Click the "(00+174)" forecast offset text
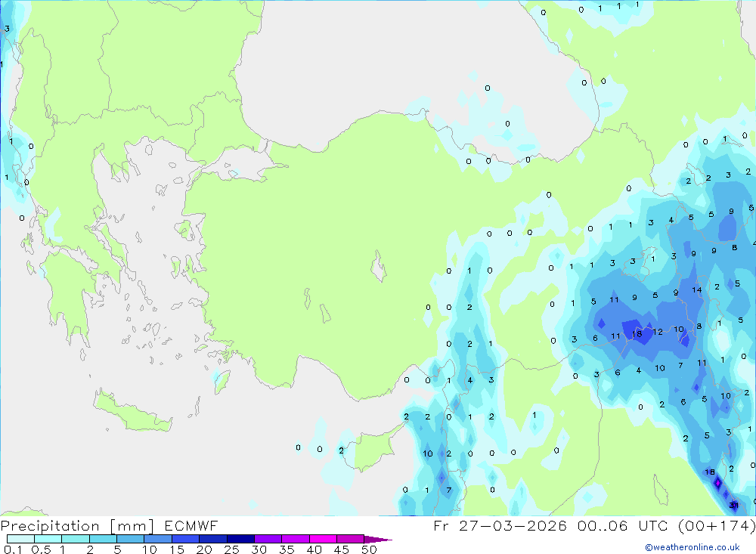 tap(717, 525)
